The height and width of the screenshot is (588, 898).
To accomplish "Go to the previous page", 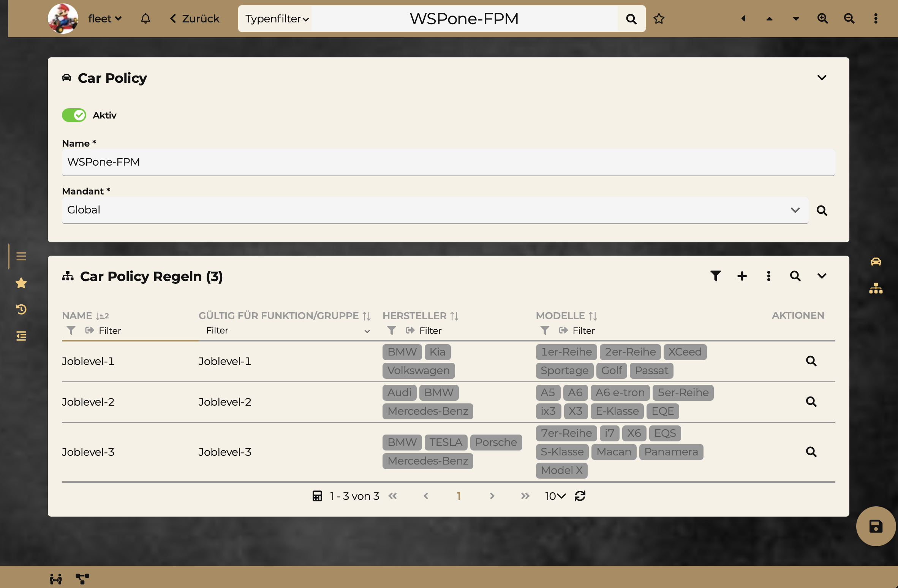I will click(426, 496).
